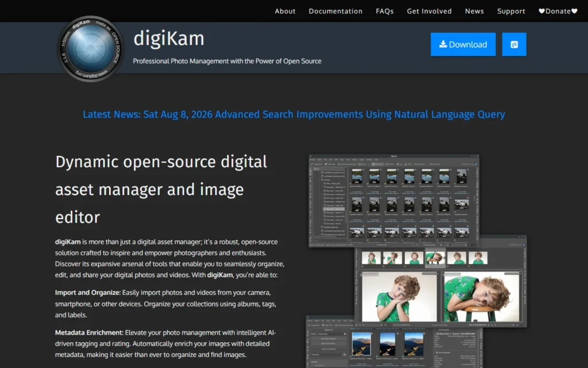Image resolution: width=588 pixels, height=368 pixels.
Task: Open the Support page
Action: pos(511,11)
